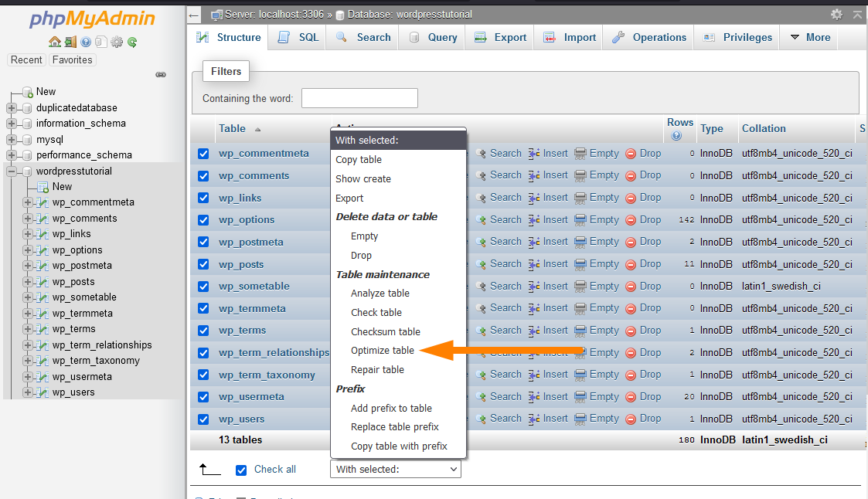Screen dimensions: 868x499
Task: Open the MySQL docs pages icon
Action: [x=100, y=42]
